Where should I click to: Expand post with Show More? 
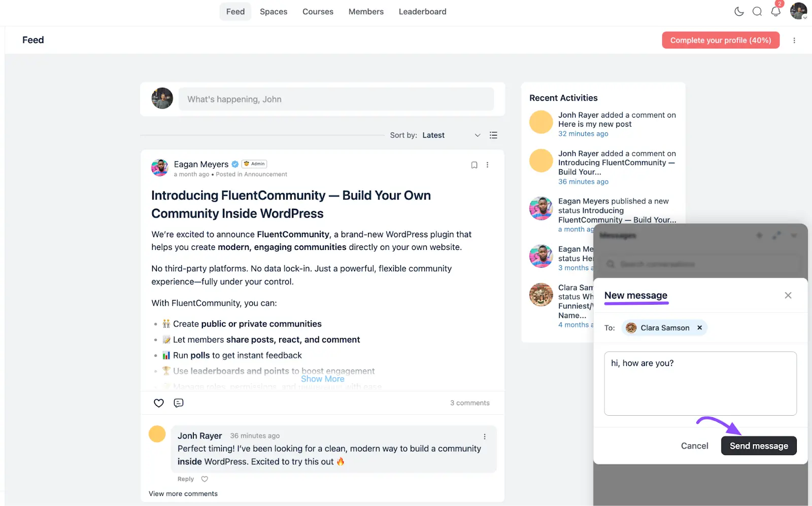point(323,379)
